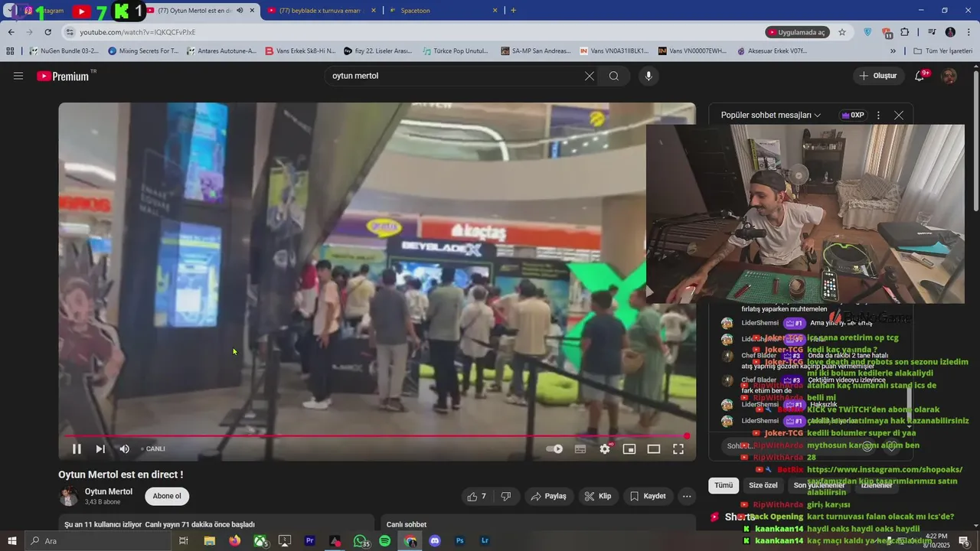
Task: Click the red video progress bar
Action: click(x=375, y=436)
